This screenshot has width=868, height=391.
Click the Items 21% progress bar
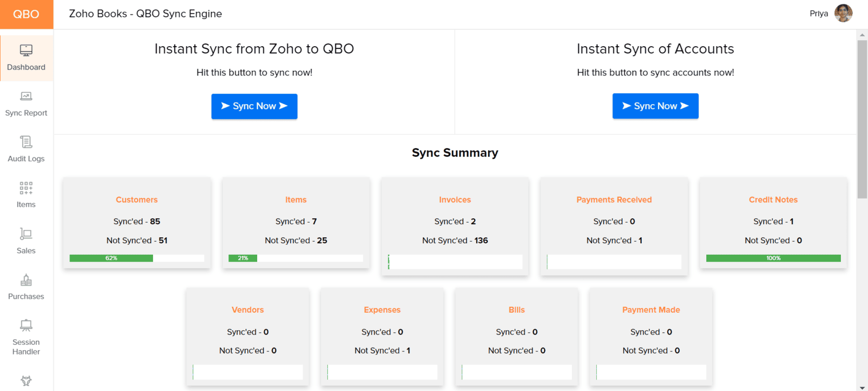(x=296, y=258)
